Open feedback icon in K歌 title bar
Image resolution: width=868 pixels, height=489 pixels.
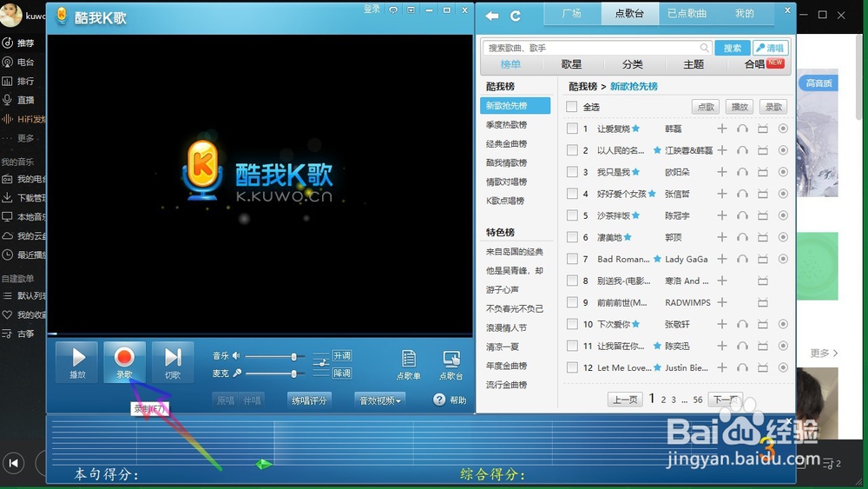[393, 10]
